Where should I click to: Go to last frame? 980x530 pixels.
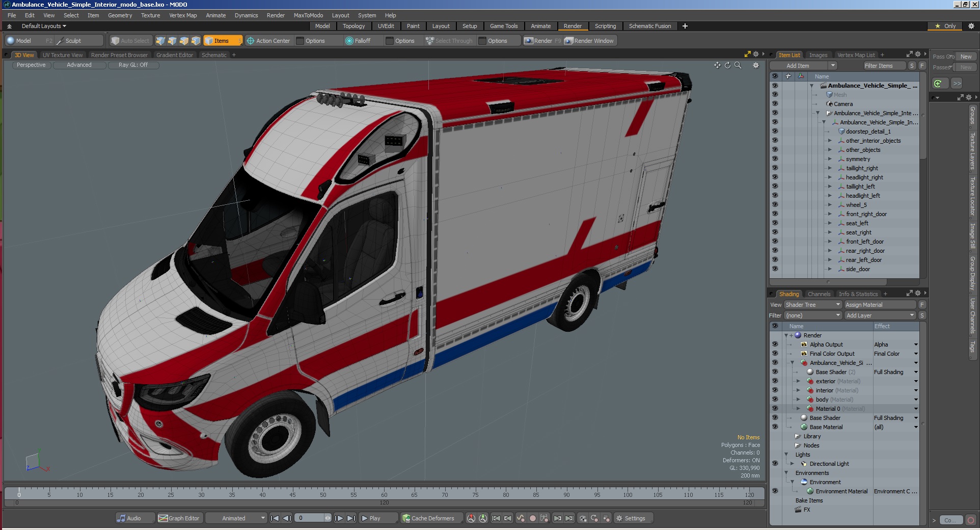(351, 518)
